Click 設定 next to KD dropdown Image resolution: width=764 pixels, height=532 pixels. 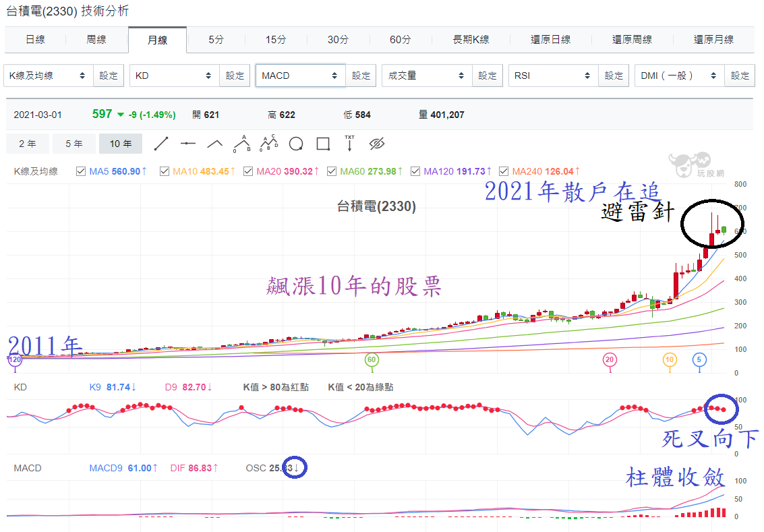click(235, 76)
